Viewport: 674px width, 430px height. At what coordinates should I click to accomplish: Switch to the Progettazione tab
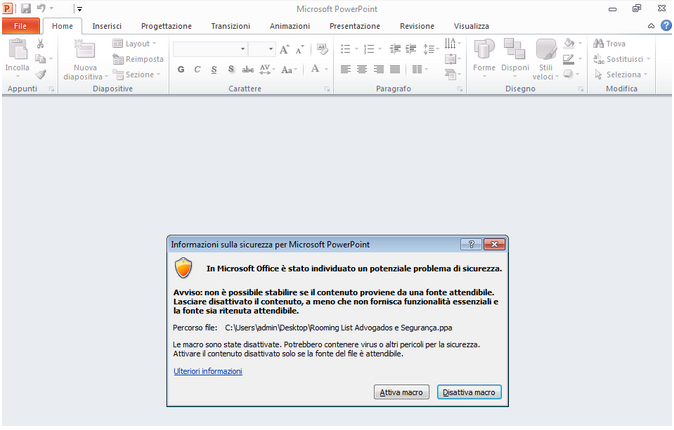[x=166, y=26]
